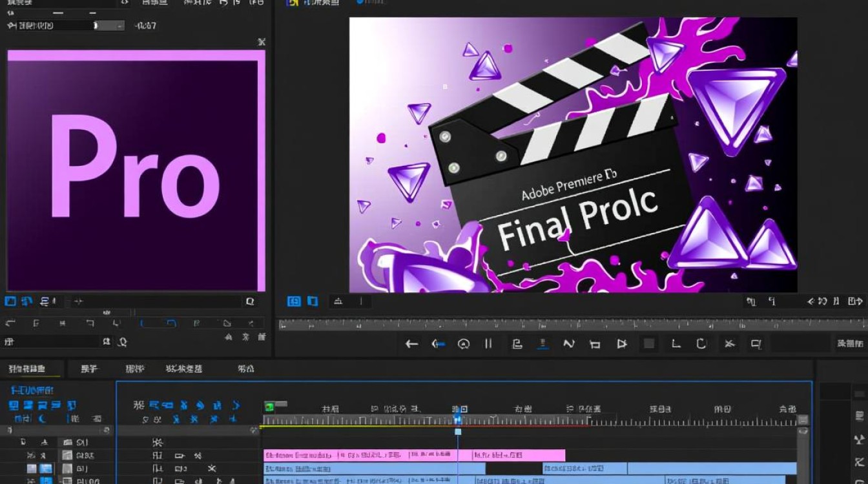Screen dimensions: 868x484
Task: Click the green marker icon at timeline start
Action: point(269,406)
